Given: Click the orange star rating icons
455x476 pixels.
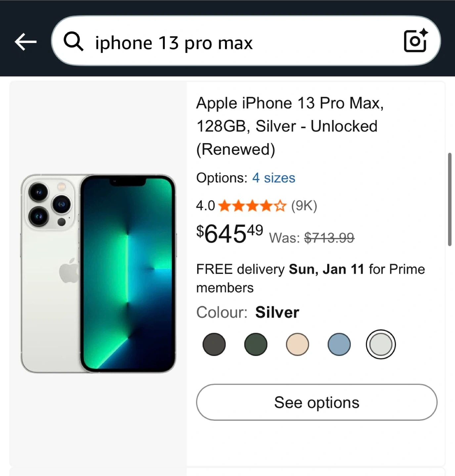Looking at the screenshot, I should point(252,206).
